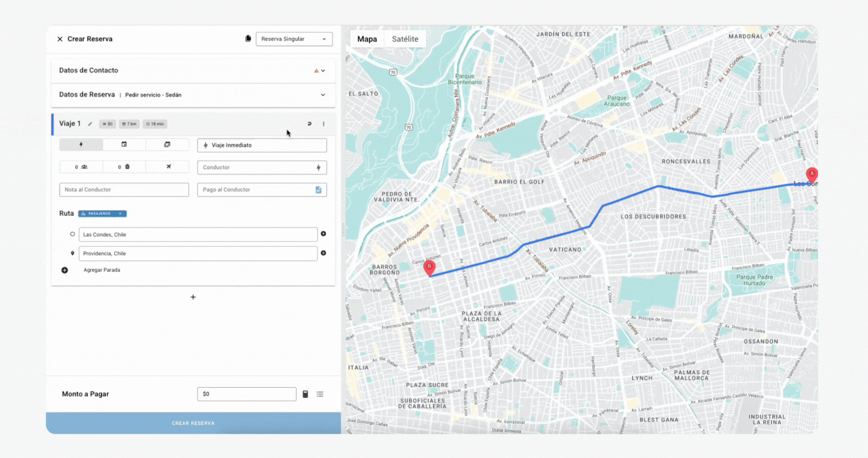This screenshot has width=868, height=458.
Task: Select the scheduled trip calendar toggle
Action: (x=124, y=145)
